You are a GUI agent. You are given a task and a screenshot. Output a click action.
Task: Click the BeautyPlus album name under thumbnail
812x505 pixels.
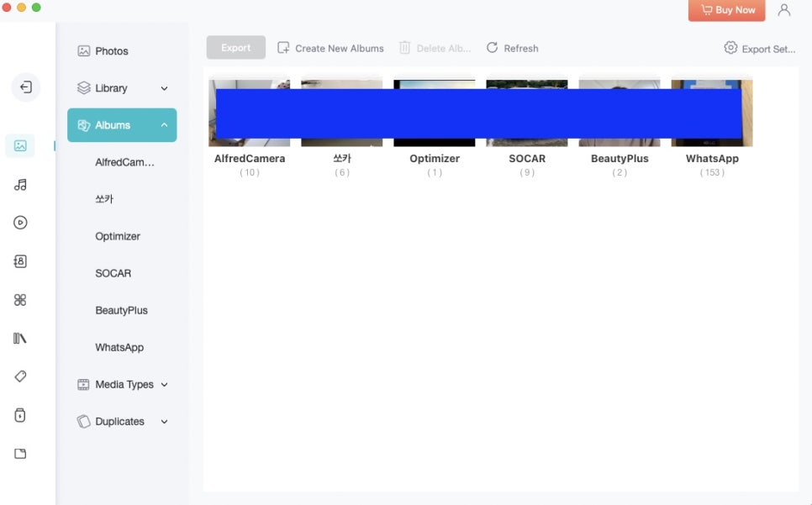click(620, 158)
